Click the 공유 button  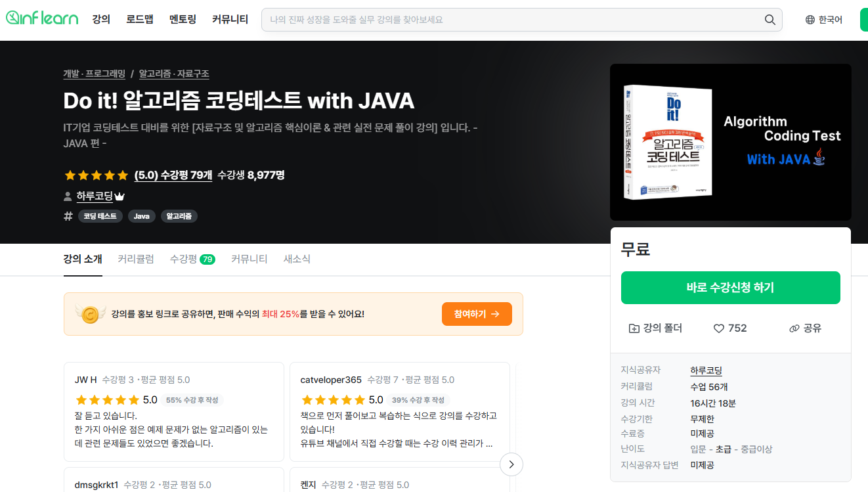click(806, 328)
